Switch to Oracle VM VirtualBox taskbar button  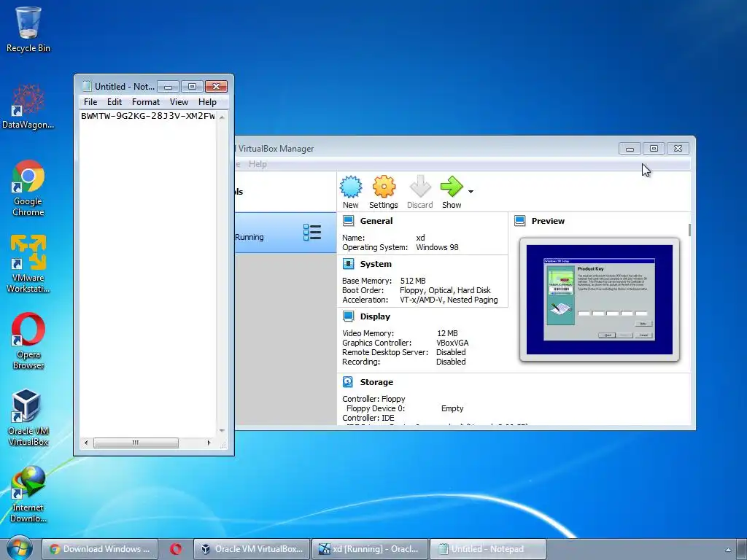click(252, 549)
